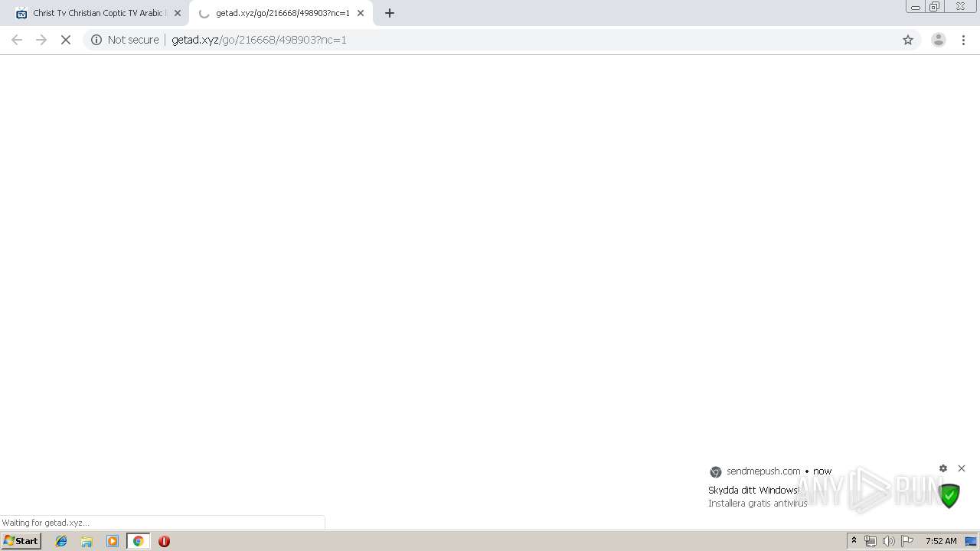Click the 'Not secure' label

[133, 40]
